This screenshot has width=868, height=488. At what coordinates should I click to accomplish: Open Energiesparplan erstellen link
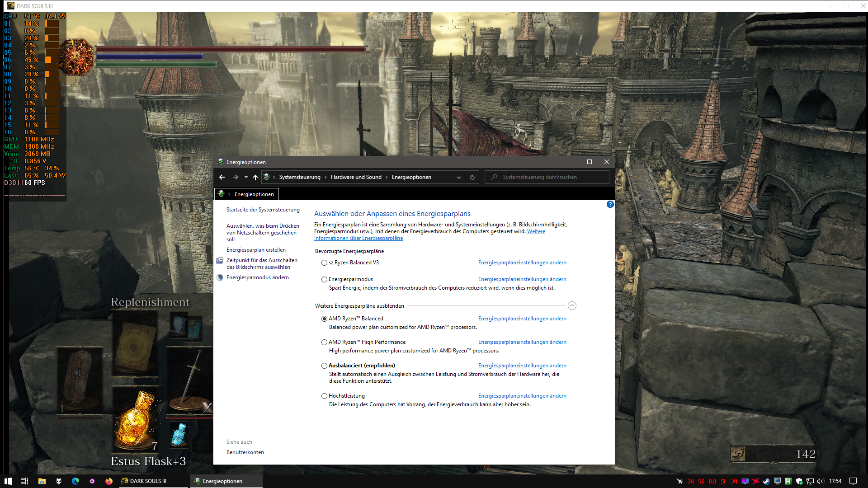coord(256,250)
